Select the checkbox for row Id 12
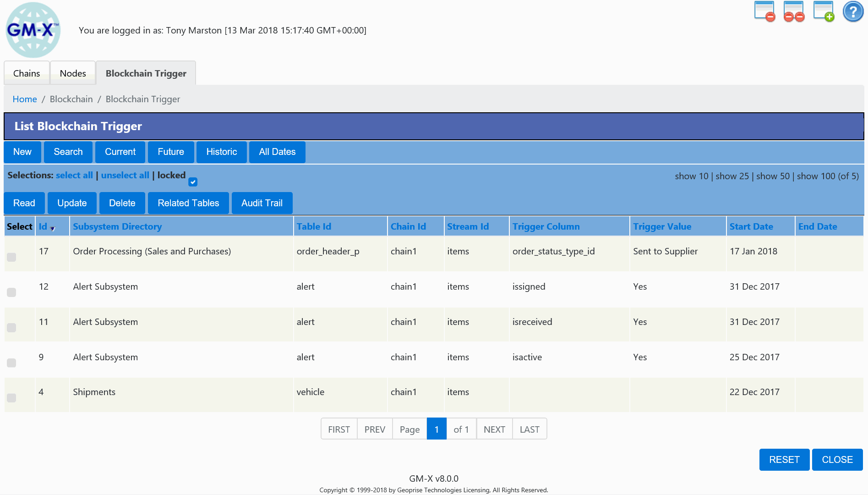Viewport: 868px width, 495px height. coord(11,292)
